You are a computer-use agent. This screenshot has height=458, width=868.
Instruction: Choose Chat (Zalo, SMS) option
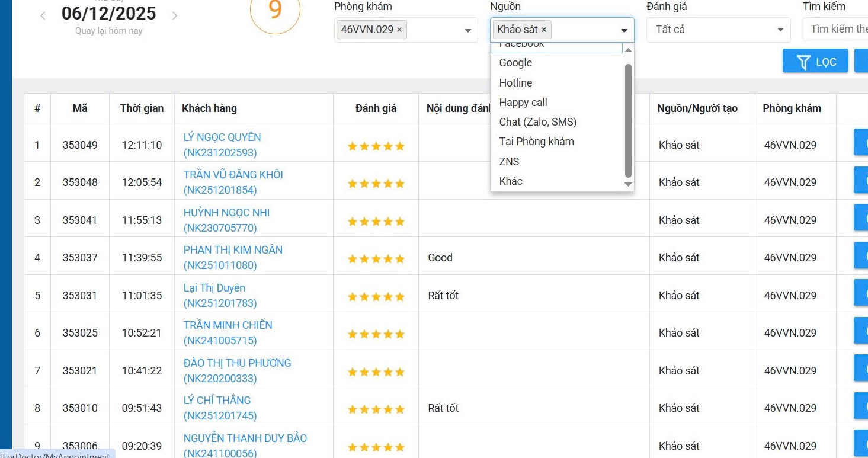tap(537, 122)
